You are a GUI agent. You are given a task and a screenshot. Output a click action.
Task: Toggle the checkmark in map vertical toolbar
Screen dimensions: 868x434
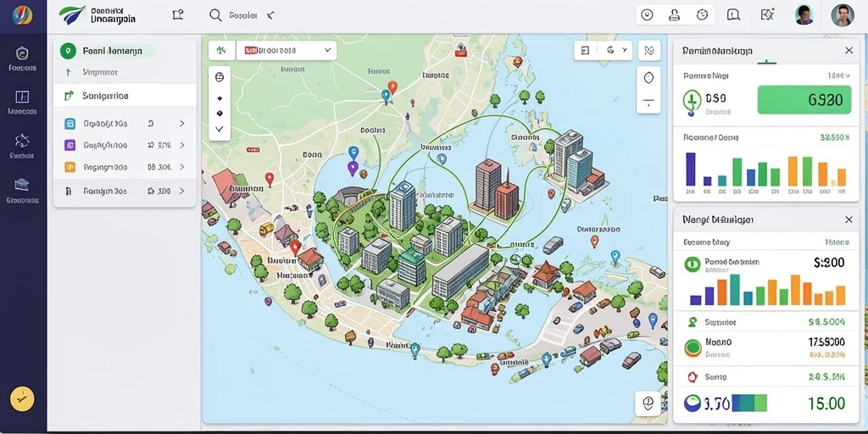pos(220,129)
